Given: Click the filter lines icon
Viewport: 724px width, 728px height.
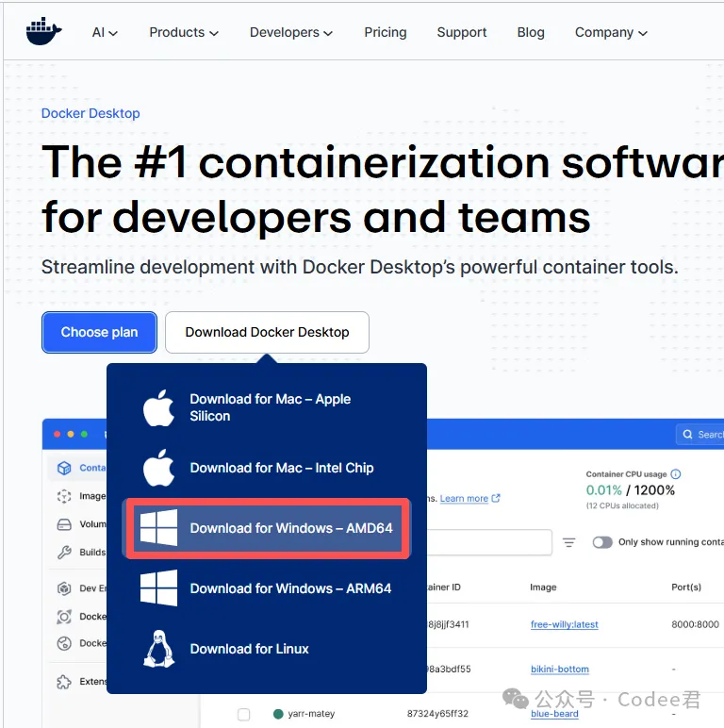Looking at the screenshot, I should pos(569,542).
